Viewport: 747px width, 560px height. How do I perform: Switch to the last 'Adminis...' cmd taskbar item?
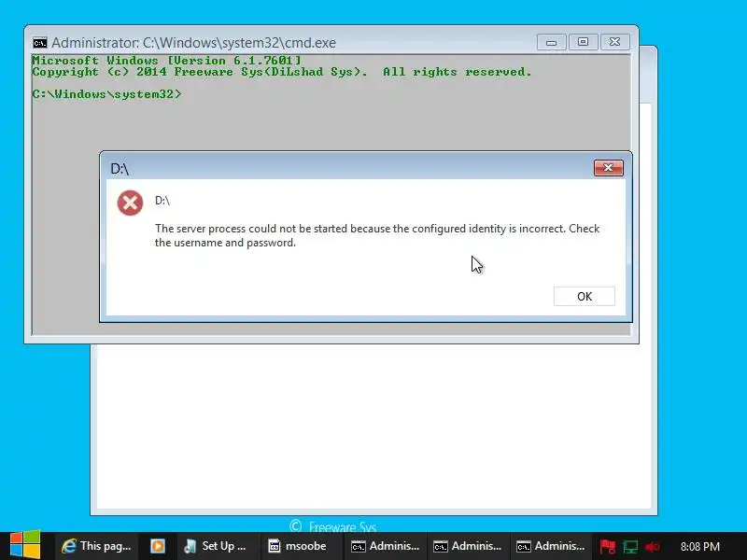click(550, 546)
